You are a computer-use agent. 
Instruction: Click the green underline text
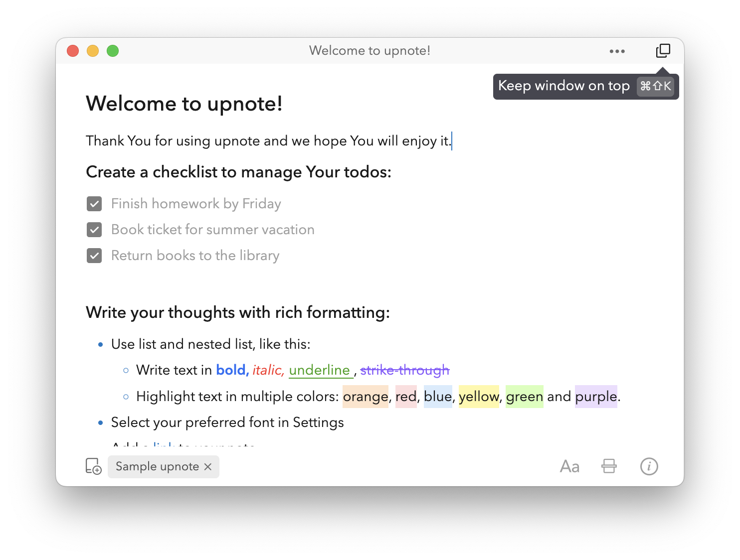click(320, 370)
